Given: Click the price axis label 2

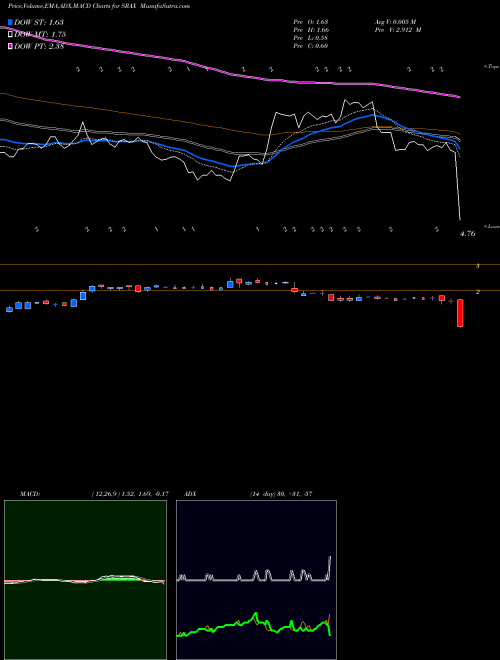Looking at the screenshot, I should click(478, 291).
